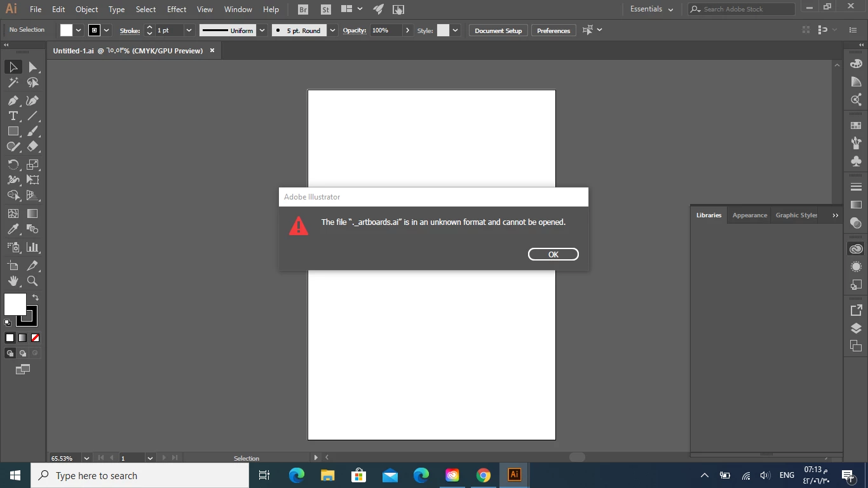The image size is (868, 488).
Task: Open the graphic Style dropdown
Action: click(455, 30)
